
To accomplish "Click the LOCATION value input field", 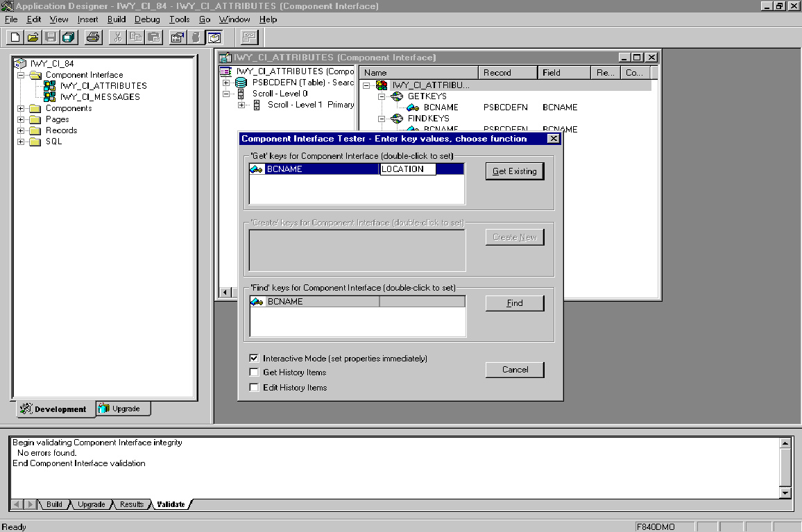I will click(408, 169).
